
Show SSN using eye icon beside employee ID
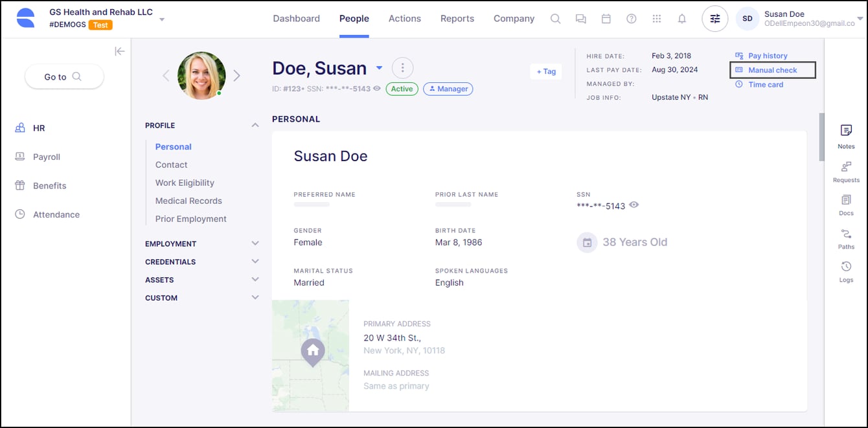click(377, 89)
